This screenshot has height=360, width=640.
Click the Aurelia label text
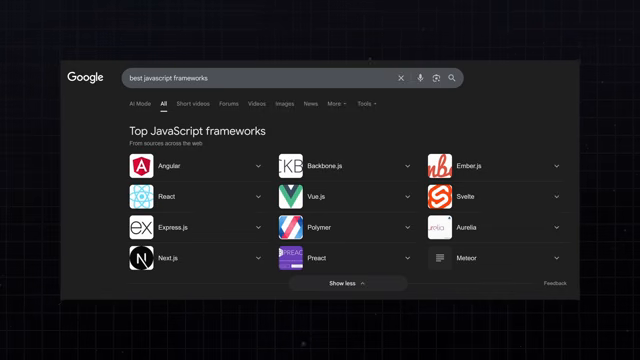pyautogui.click(x=467, y=227)
